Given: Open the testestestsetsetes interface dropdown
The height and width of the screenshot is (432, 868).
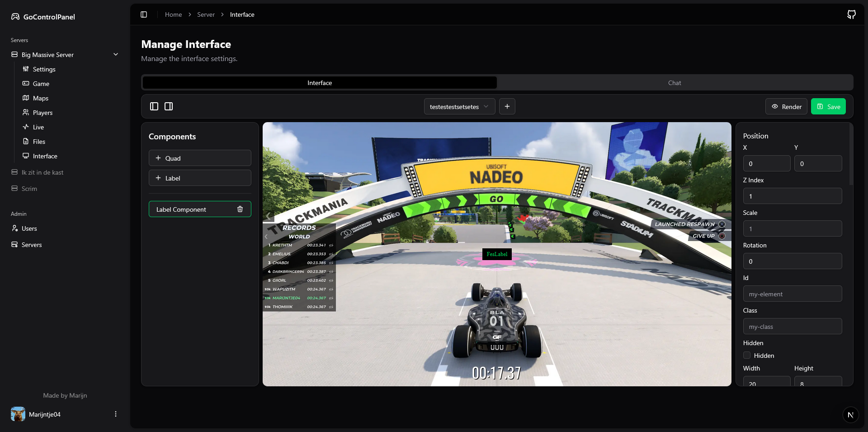Looking at the screenshot, I should point(459,107).
